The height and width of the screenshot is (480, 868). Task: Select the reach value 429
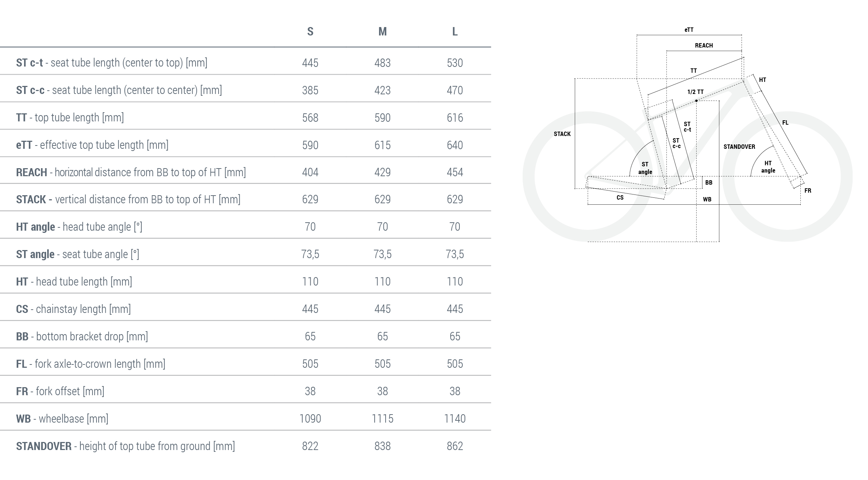[382, 172]
